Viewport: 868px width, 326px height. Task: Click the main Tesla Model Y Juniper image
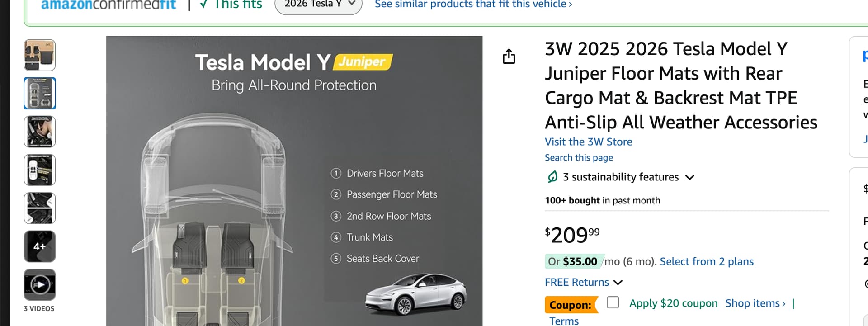point(294,181)
